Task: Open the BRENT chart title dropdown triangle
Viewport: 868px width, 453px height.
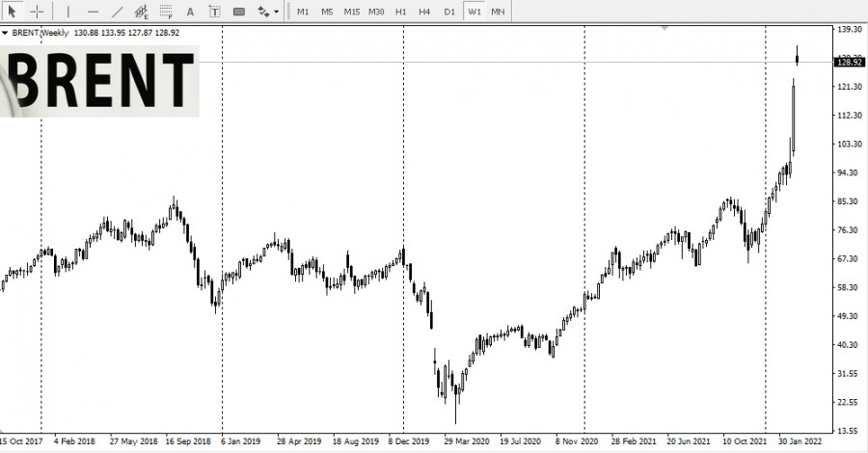Action: (5, 33)
